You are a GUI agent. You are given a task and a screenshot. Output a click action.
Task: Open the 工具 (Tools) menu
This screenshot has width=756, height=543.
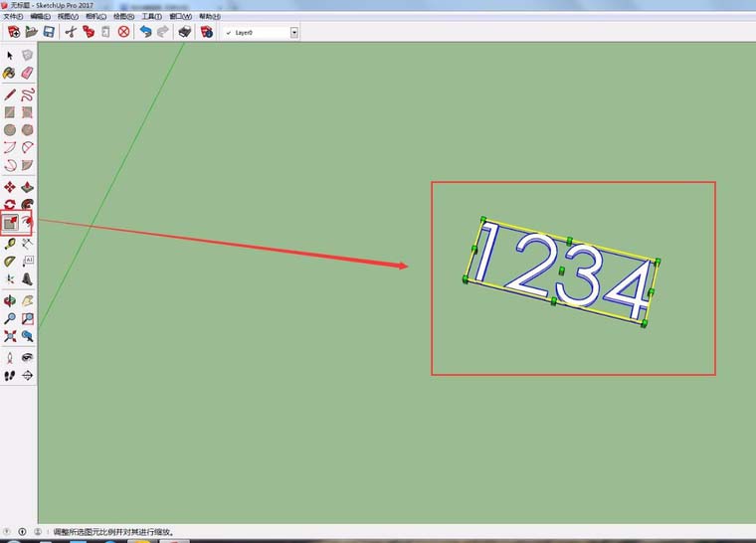pyautogui.click(x=151, y=17)
